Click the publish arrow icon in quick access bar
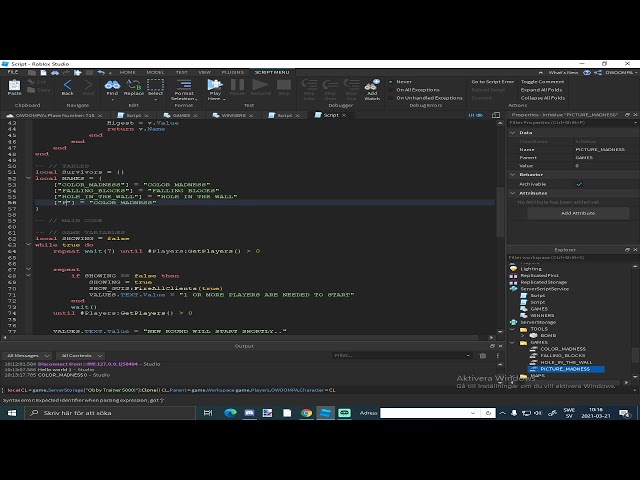 click(x=78, y=73)
